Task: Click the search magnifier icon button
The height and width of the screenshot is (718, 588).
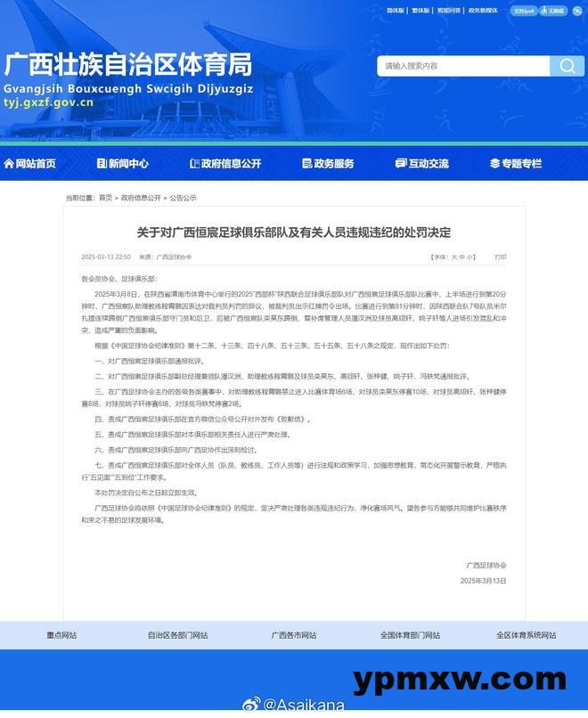Action: click(x=567, y=66)
